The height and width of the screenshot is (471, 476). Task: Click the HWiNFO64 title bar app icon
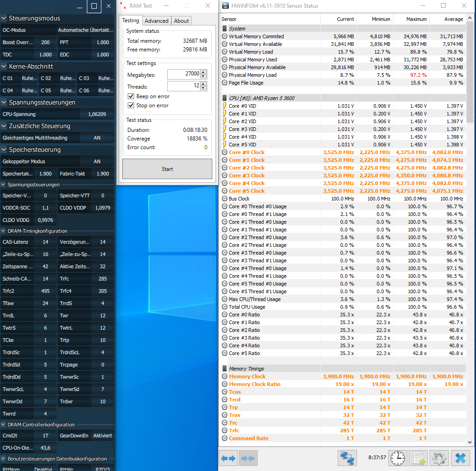click(x=225, y=5)
